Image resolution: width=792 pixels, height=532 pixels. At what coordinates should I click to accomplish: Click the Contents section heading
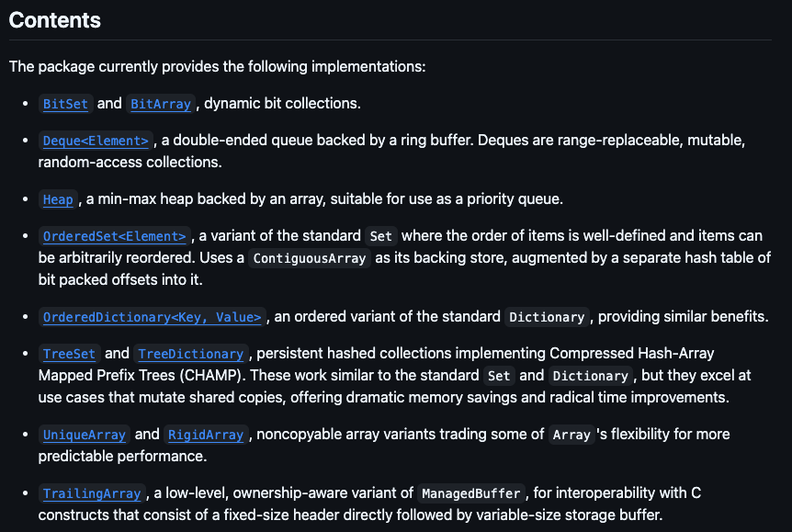(x=55, y=20)
